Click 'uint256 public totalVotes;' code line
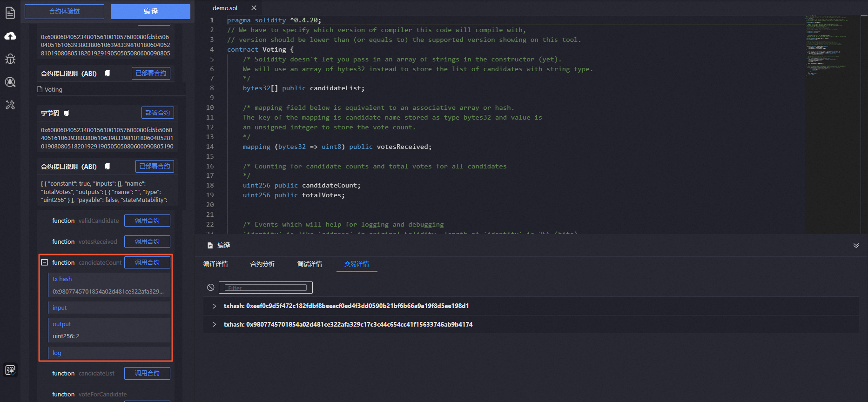868x402 pixels. pos(294,195)
